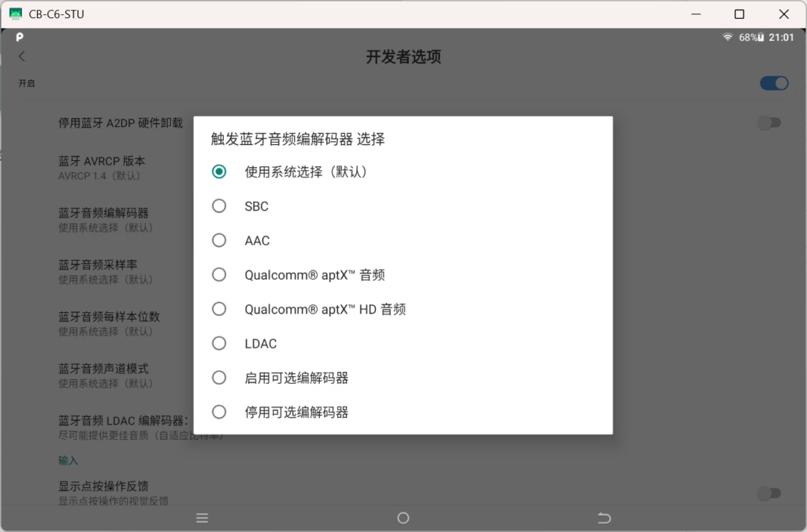Open 蓝牙音频采样率 setting
Viewport: 807px width, 532px height.
[106, 272]
